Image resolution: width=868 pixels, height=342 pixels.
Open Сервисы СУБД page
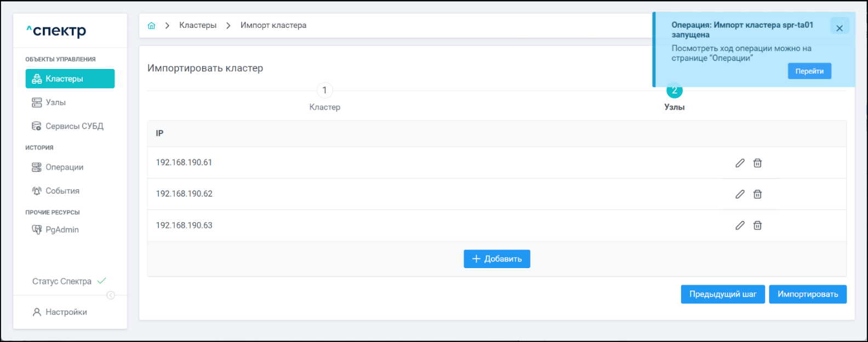click(74, 126)
